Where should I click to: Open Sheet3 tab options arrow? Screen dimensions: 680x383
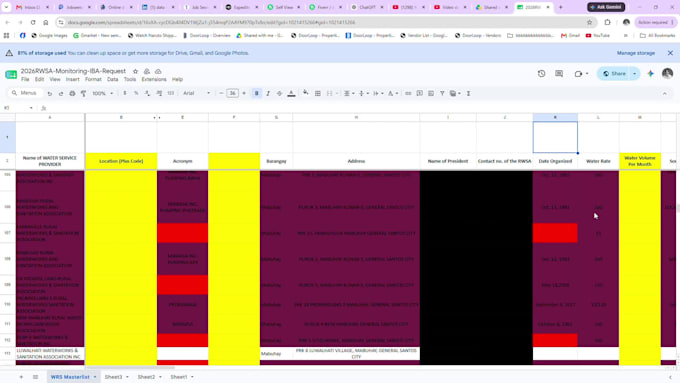click(x=127, y=377)
